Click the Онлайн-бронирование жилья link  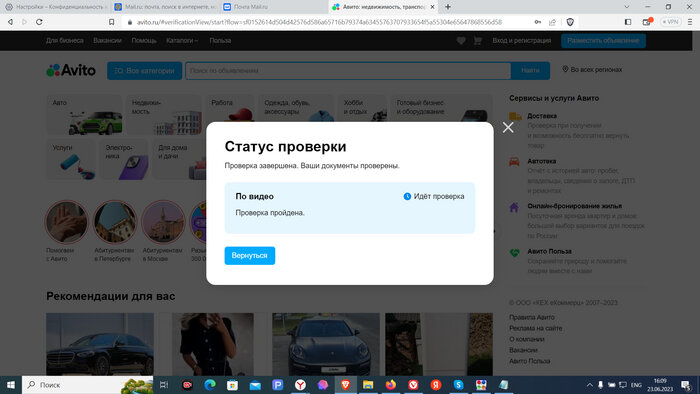(575, 206)
